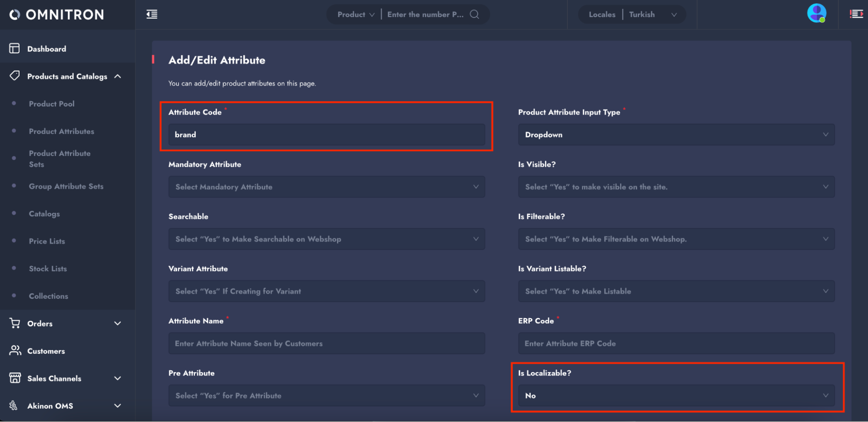Choose a language in Locales dropdown
This screenshot has width=868, height=422.
tap(652, 14)
